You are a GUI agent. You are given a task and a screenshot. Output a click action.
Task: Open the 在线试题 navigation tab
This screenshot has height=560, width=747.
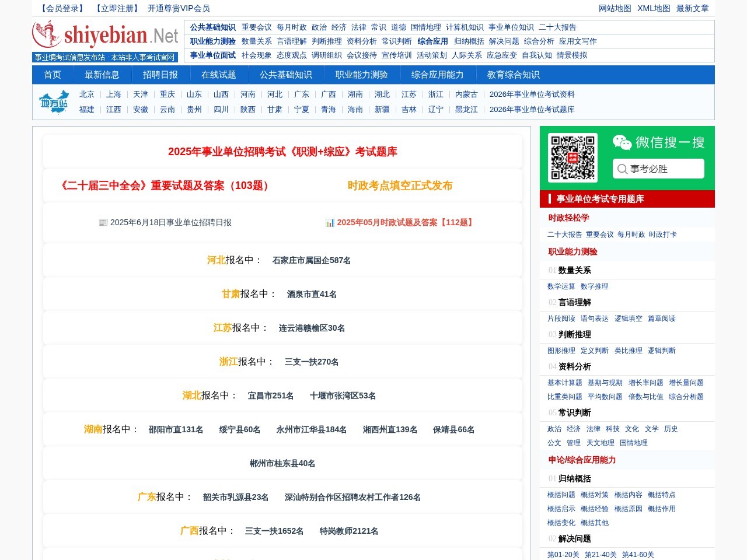point(219,75)
